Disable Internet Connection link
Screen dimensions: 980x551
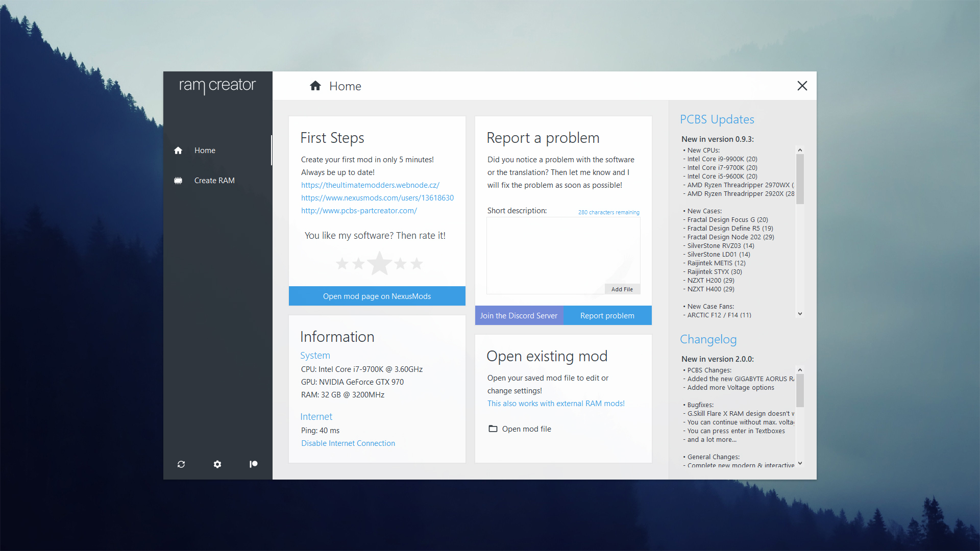pos(348,443)
